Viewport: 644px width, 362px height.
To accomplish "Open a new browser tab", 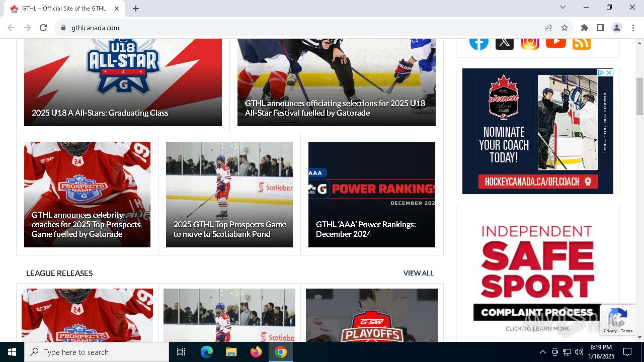I will 136,8.
